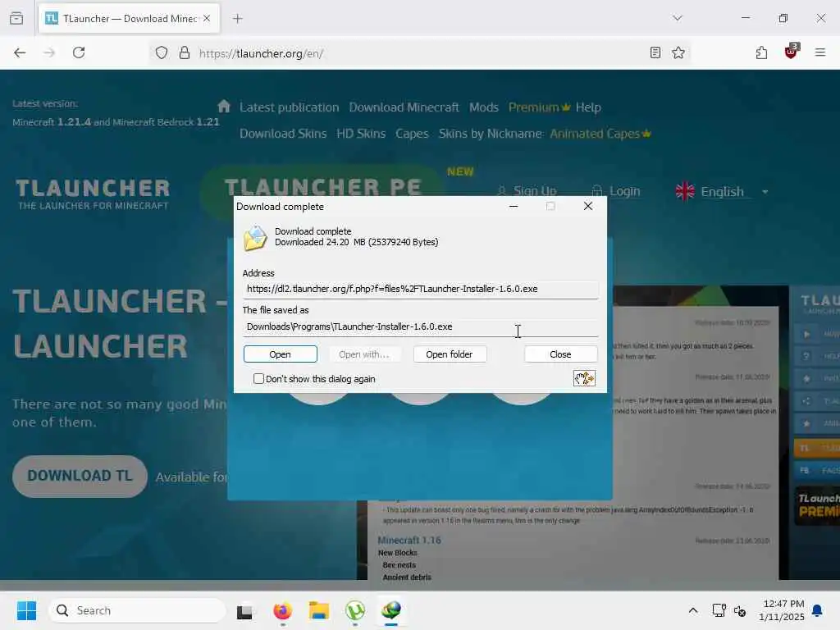The width and height of the screenshot is (840, 630).
Task: Open the extensions puzzle icon
Action: [761, 52]
